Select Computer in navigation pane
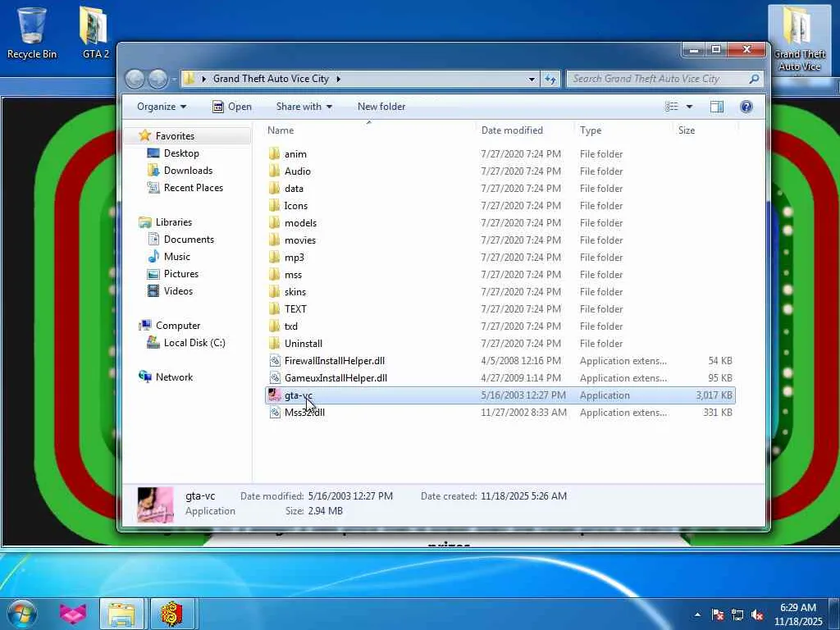 (178, 325)
